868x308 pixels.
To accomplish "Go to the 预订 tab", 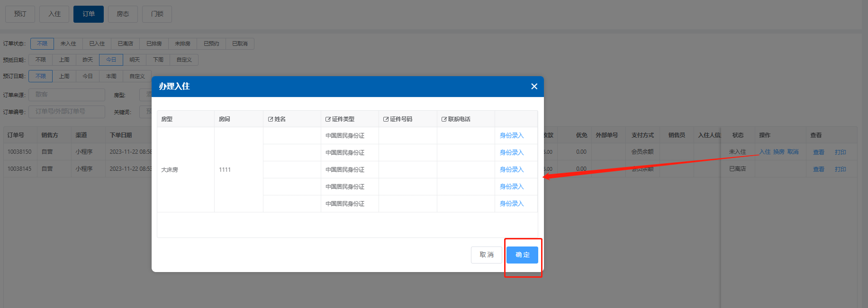I will (x=20, y=14).
